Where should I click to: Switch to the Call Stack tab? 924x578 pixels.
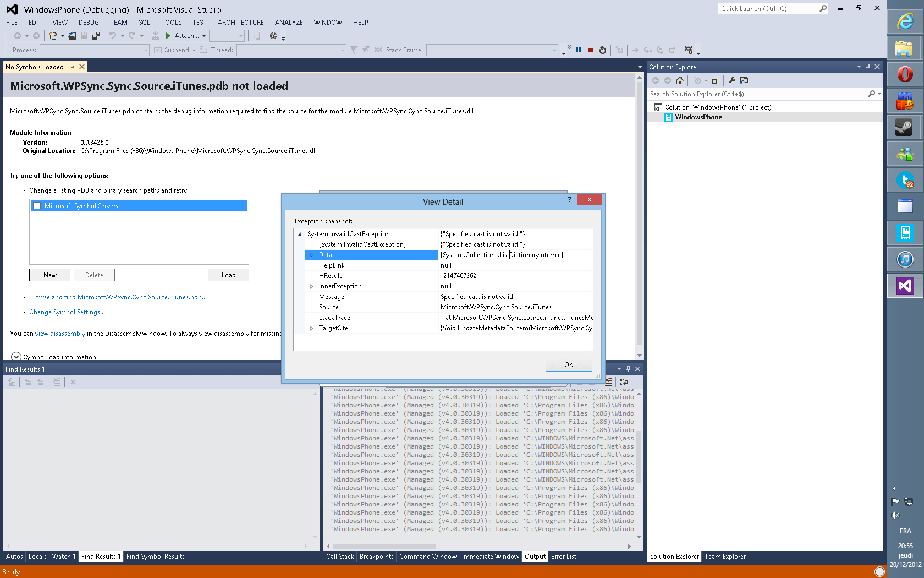coord(340,557)
